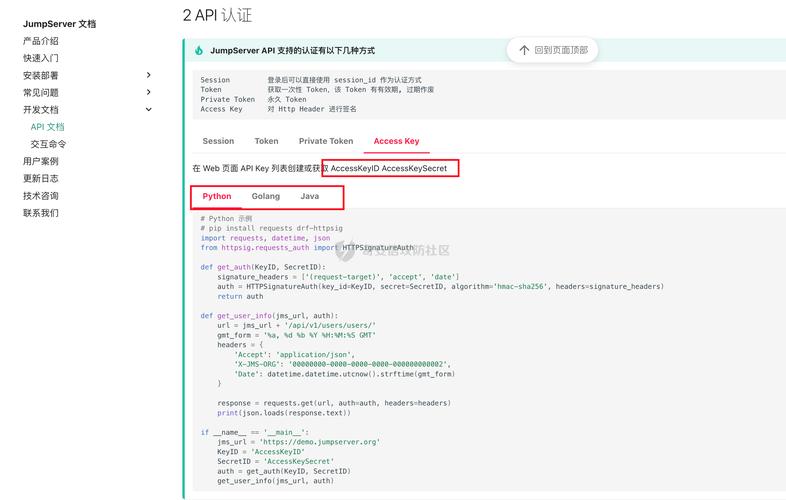Expand the 安装部署 sidebar section
This screenshot has height=500, width=786.
click(148, 75)
